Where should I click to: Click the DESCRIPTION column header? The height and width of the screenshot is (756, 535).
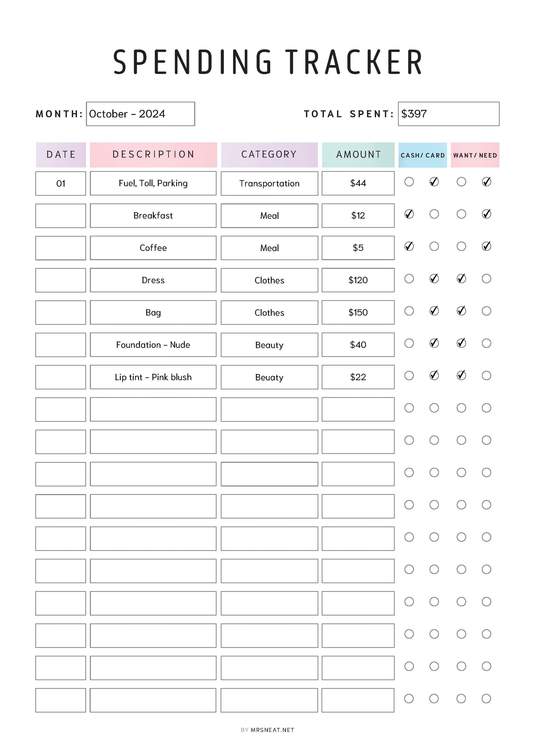(x=153, y=155)
